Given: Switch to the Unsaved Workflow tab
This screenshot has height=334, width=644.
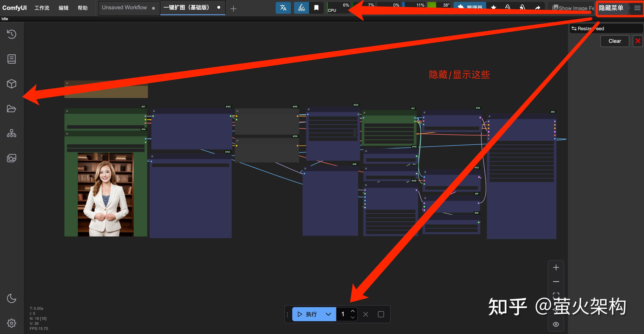Looking at the screenshot, I should tap(125, 8).
